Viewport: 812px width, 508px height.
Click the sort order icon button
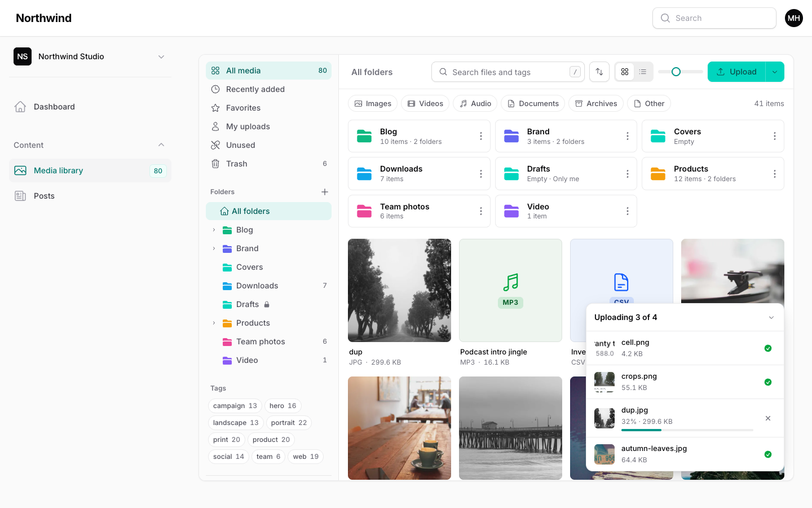pyautogui.click(x=599, y=72)
